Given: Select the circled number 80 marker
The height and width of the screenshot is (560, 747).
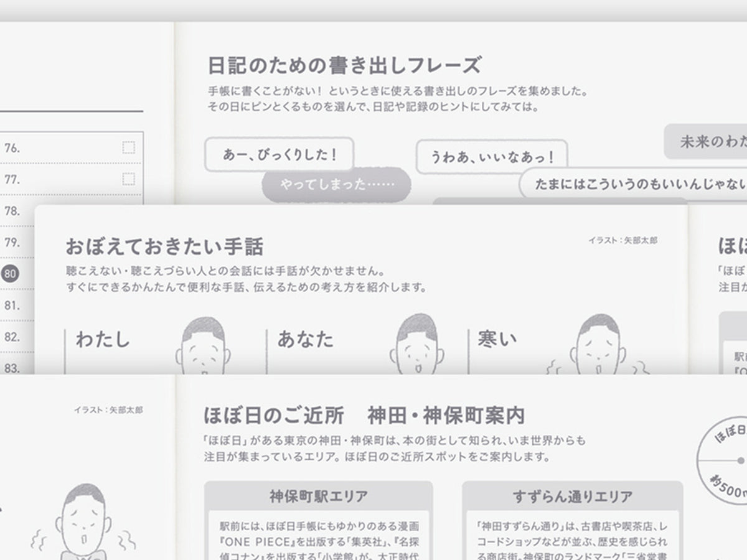Looking at the screenshot, I should point(11,273).
